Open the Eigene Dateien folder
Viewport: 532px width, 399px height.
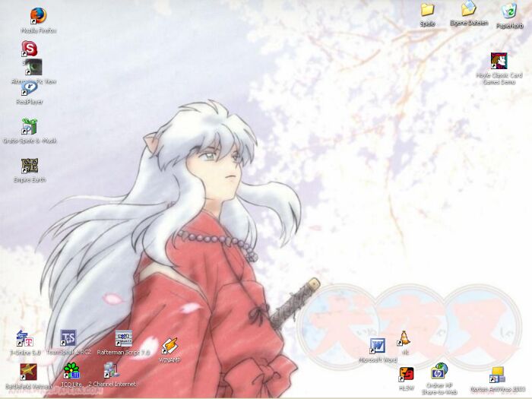coord(468,10)
